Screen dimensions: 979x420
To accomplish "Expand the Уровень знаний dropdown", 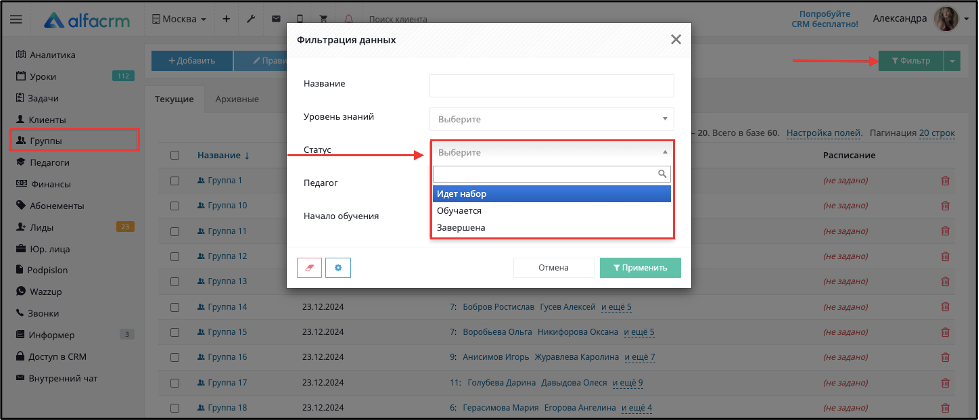I will click(x=551, y=119).
